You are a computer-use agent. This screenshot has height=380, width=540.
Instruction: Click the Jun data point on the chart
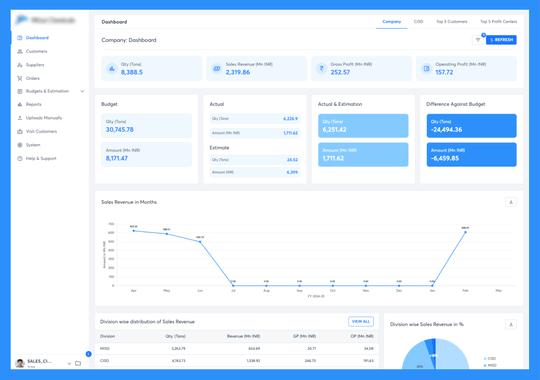coord(200,242)
